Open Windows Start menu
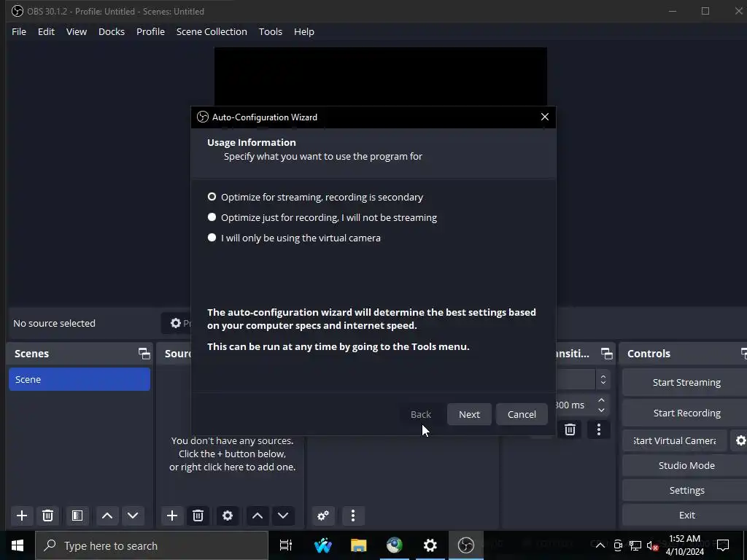 coord(18,545)
